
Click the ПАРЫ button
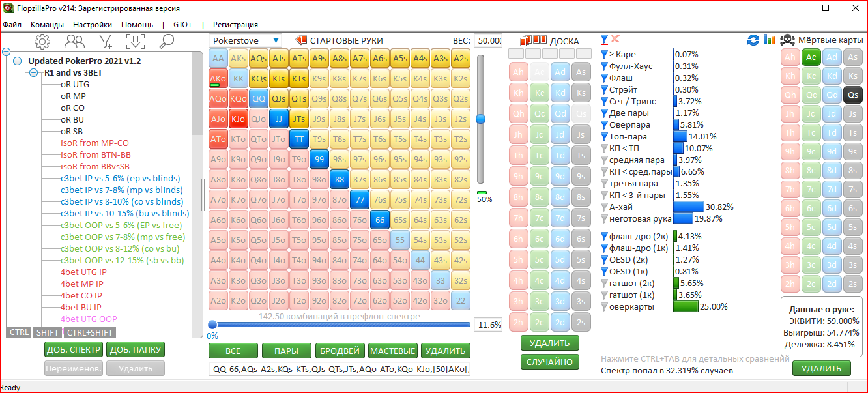point(287,351)
